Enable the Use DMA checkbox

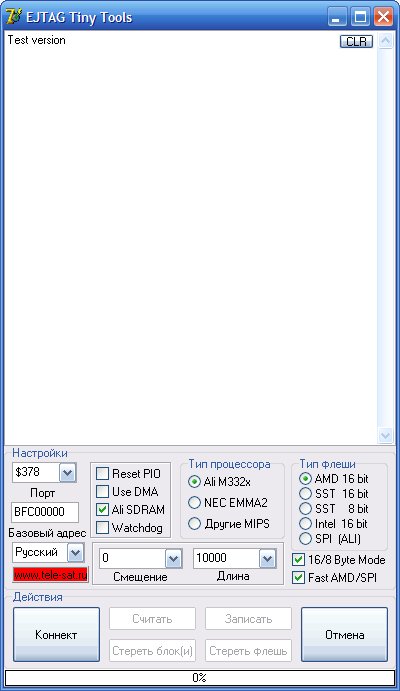tap(102, 491)
